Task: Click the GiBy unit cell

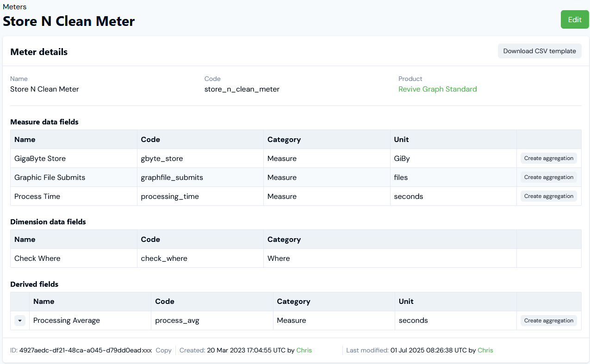Action: point(453,158)
